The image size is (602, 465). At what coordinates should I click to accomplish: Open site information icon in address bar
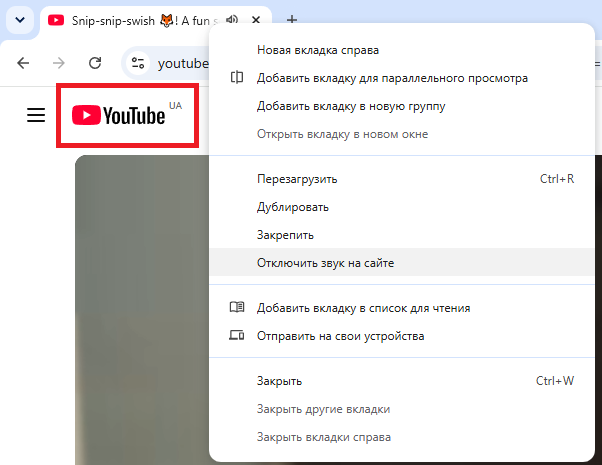138,63
